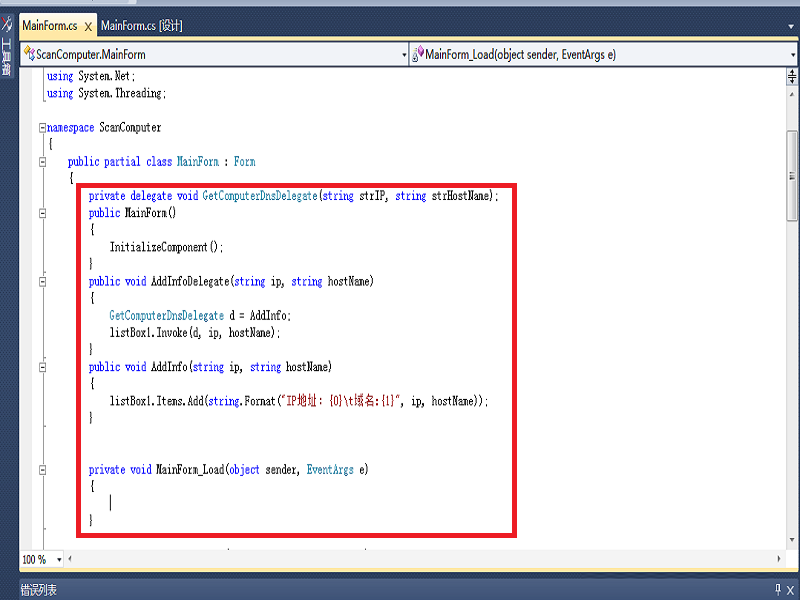This screenshot has height=600, width=800.
Task: Close the 错误列表 error list panel
Action: 790,590
